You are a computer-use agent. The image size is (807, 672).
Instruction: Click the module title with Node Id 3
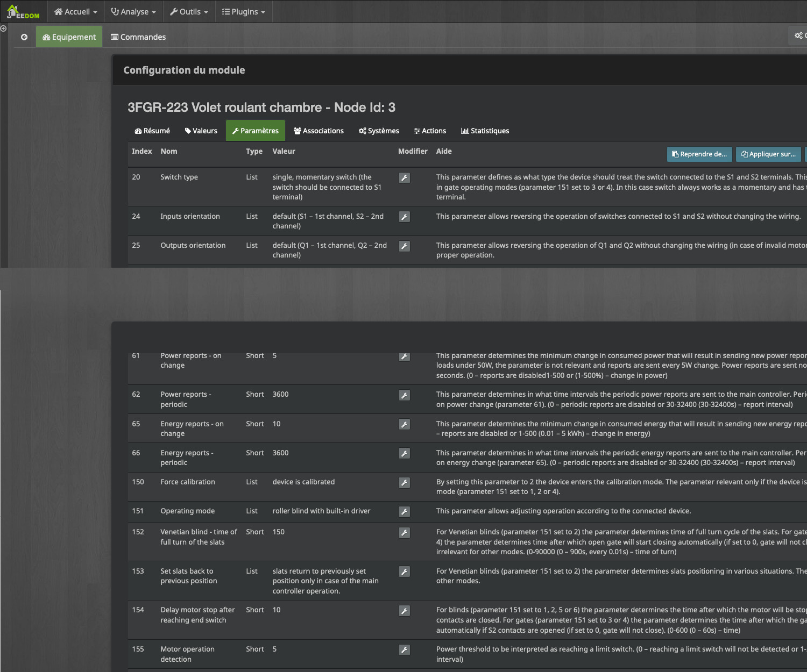(261, 107)
